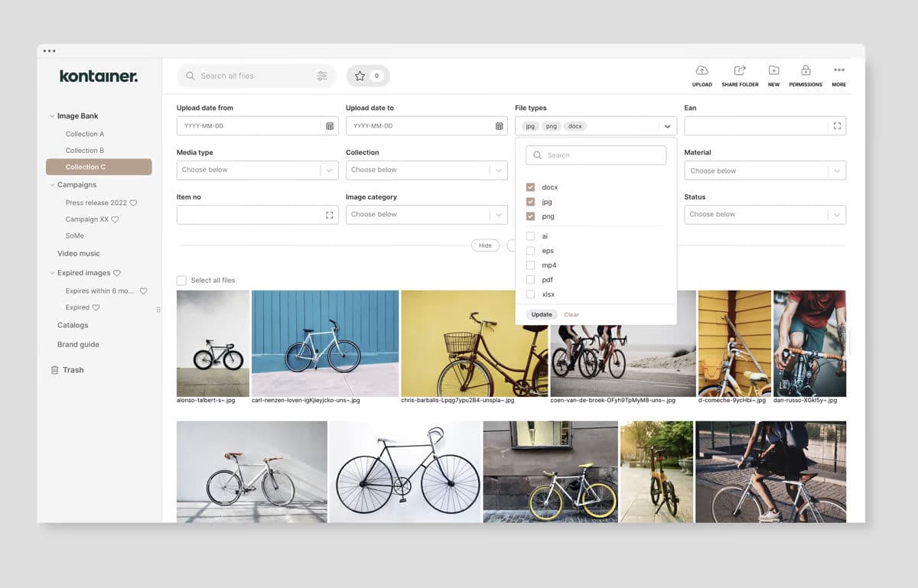Check the pdf file type
The image size is (918, 588).
point(530,280)
